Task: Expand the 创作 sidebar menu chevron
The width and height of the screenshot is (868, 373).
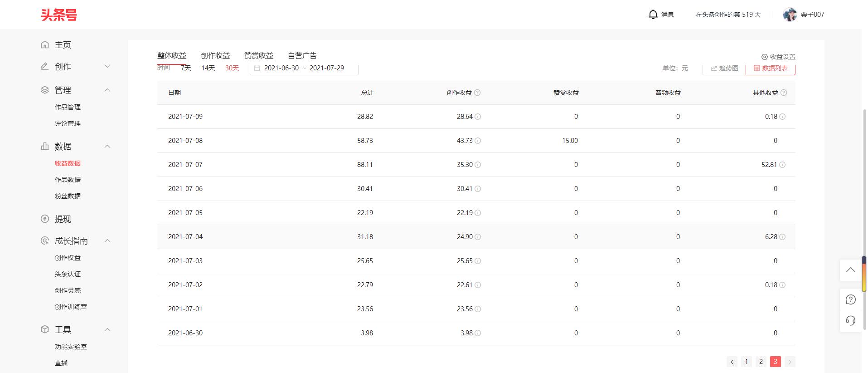Action: click(107, 66)
